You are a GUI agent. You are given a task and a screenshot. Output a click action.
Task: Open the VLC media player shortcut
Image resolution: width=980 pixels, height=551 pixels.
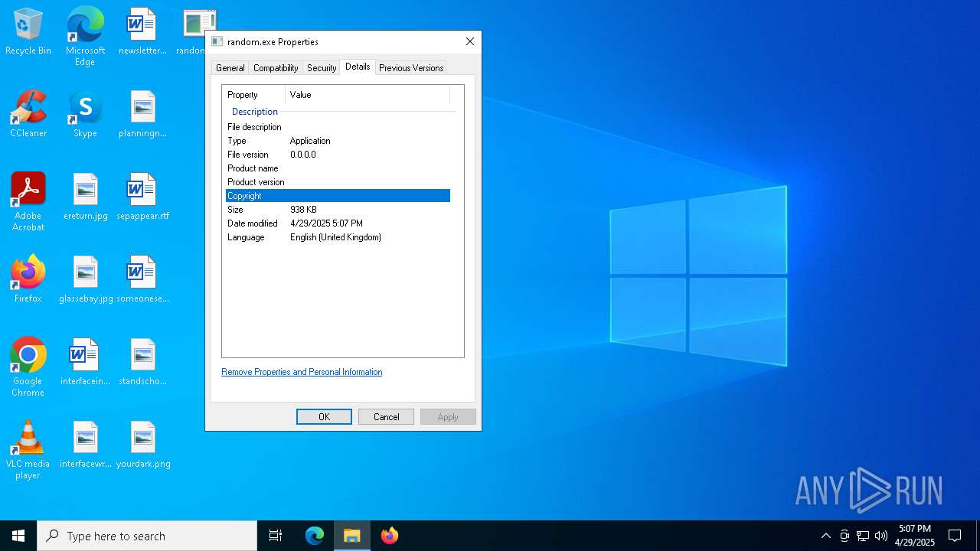(x=28, y=450)
